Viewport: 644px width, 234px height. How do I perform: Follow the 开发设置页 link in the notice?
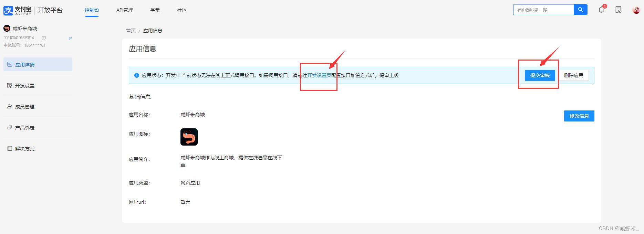coord(319,75)
